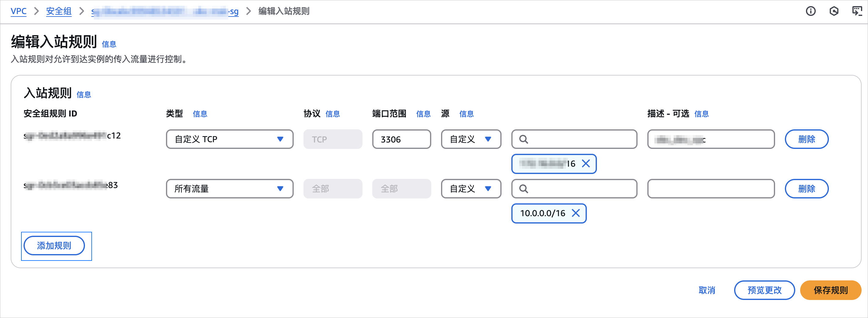
Task: Open the info circle icon in top bar
Action: 810,11
